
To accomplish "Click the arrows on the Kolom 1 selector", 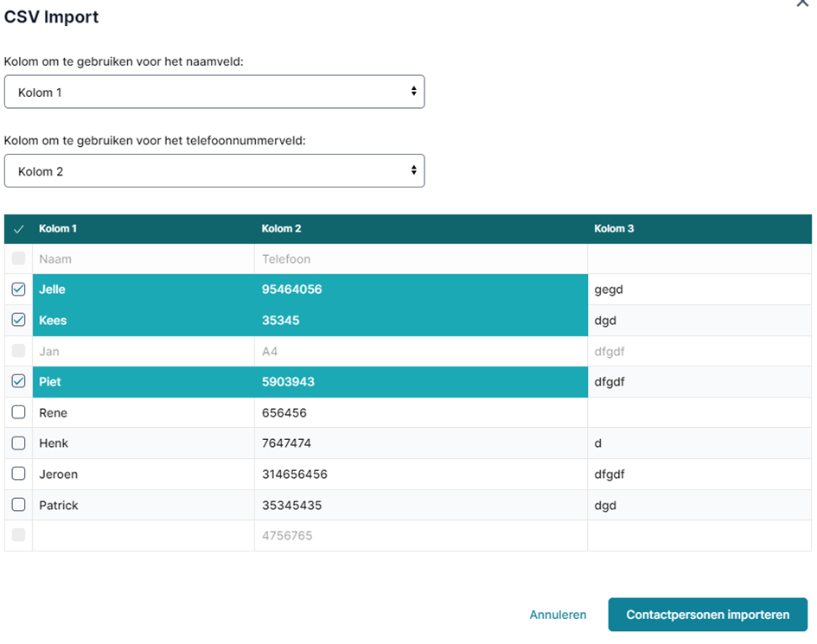I will [x=414, y=91].
